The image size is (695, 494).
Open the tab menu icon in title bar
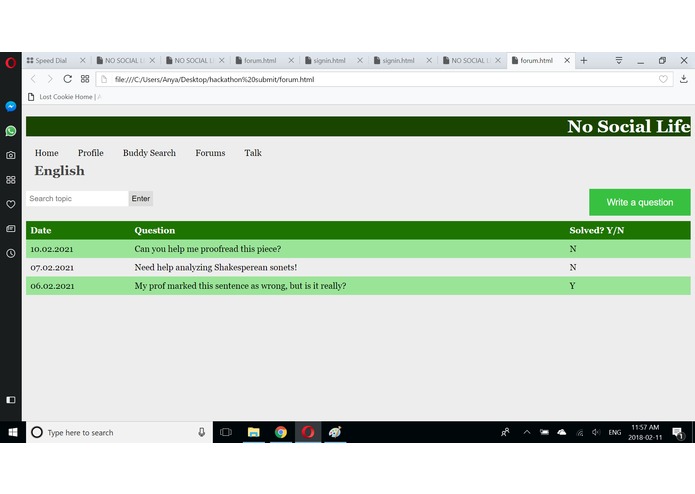pyautogui.click(x=619, y=60)
